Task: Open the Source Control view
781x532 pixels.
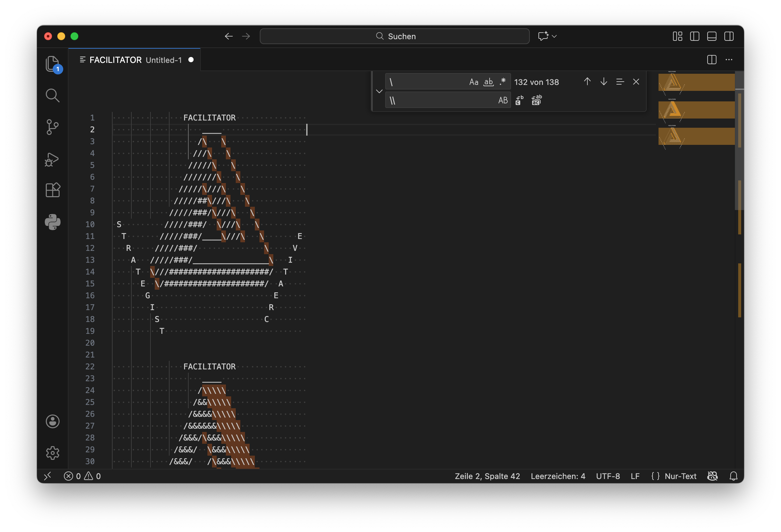Action: (52, 127)
